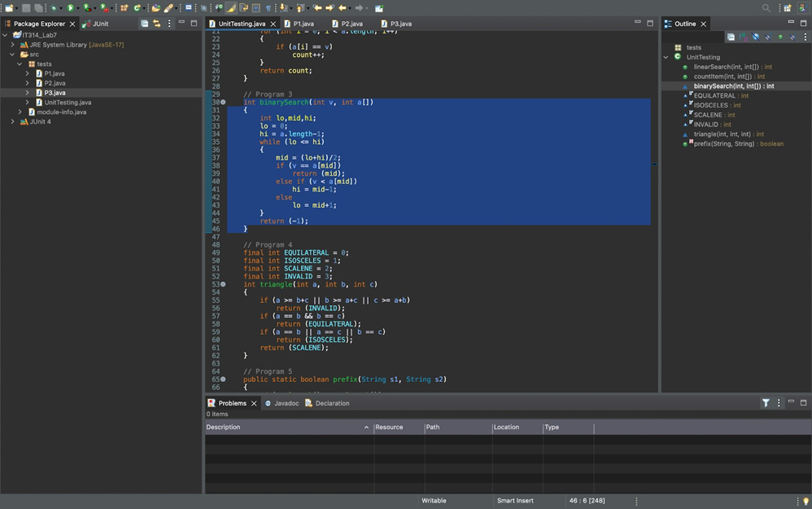Screen dimensions: 812x509
Task: Toggle Hide Local Types in Outline
Action: coord(792,37)
